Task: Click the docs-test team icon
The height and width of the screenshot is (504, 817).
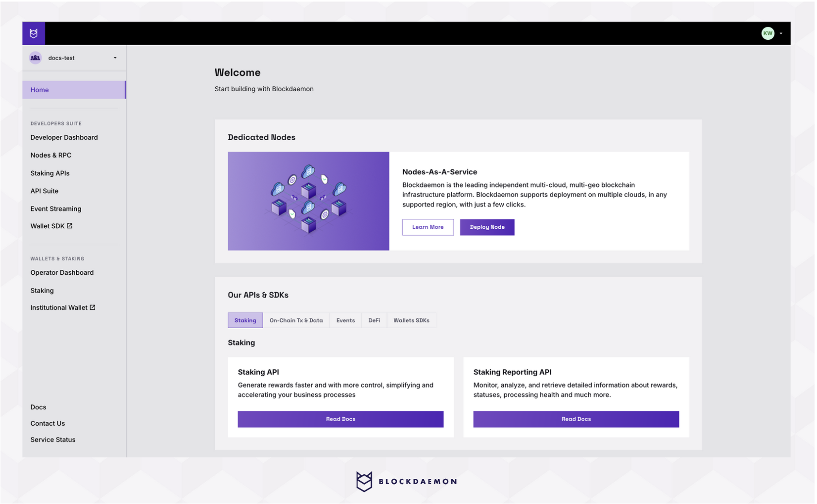Action: [x=35, y=58]
